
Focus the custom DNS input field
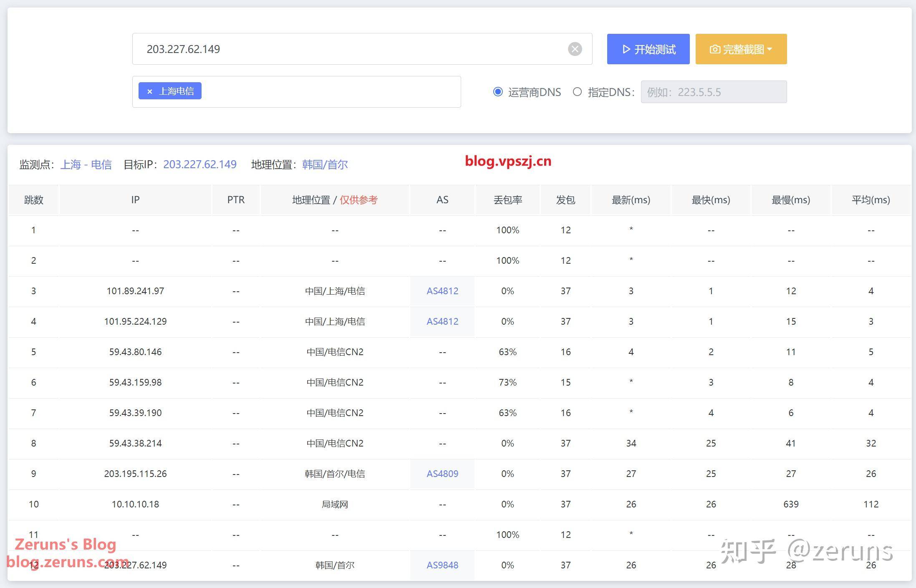714,92
